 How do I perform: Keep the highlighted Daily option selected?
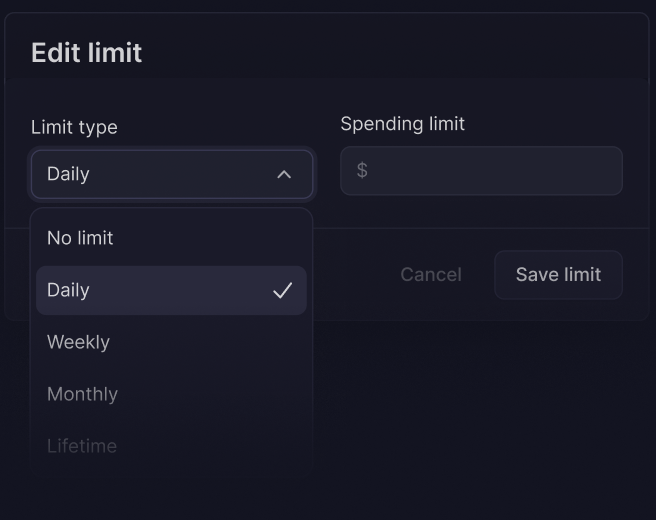click(150, 290)
